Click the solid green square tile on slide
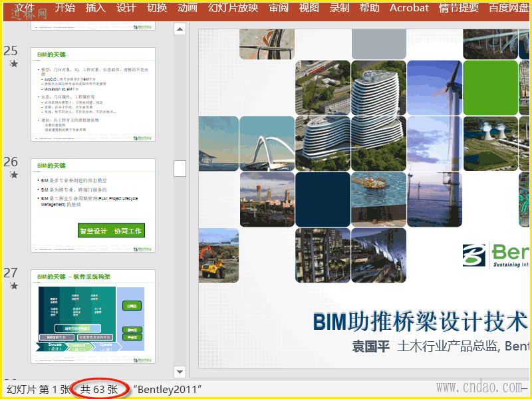532x399 pixels. [490, 88]
